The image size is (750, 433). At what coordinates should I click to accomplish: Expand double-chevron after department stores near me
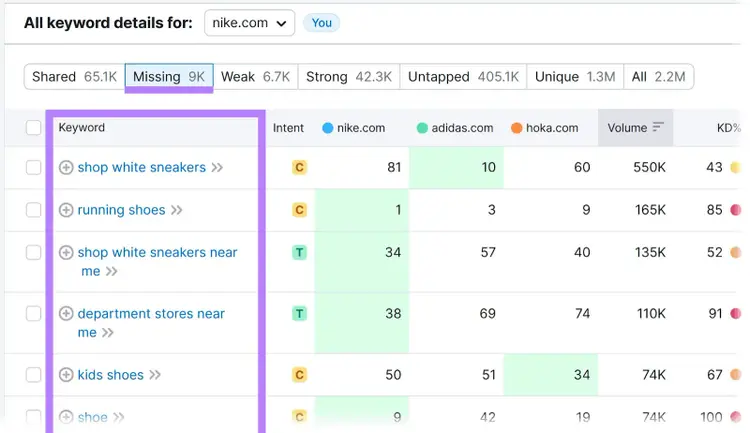point(108,333)
